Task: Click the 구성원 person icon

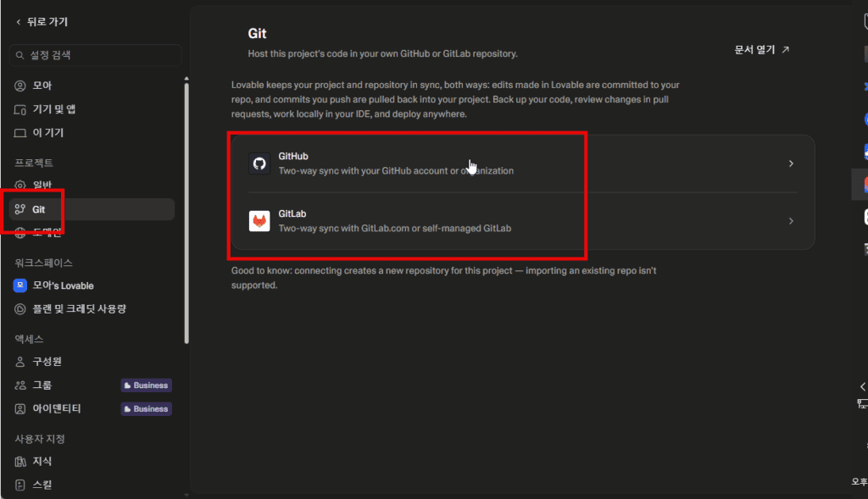Action: 20,362
